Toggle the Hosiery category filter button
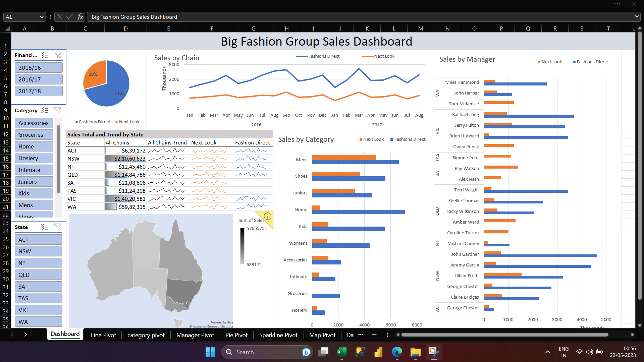Viewport: 644px width, 362px height. 34,158
